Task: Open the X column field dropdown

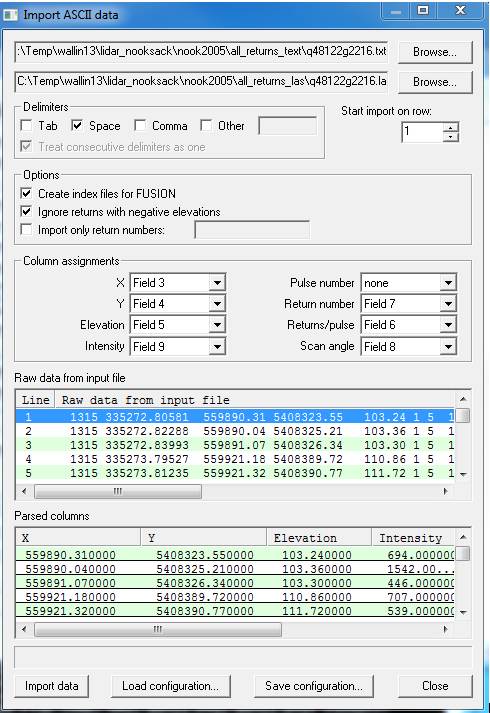Action: coord(217,283)
